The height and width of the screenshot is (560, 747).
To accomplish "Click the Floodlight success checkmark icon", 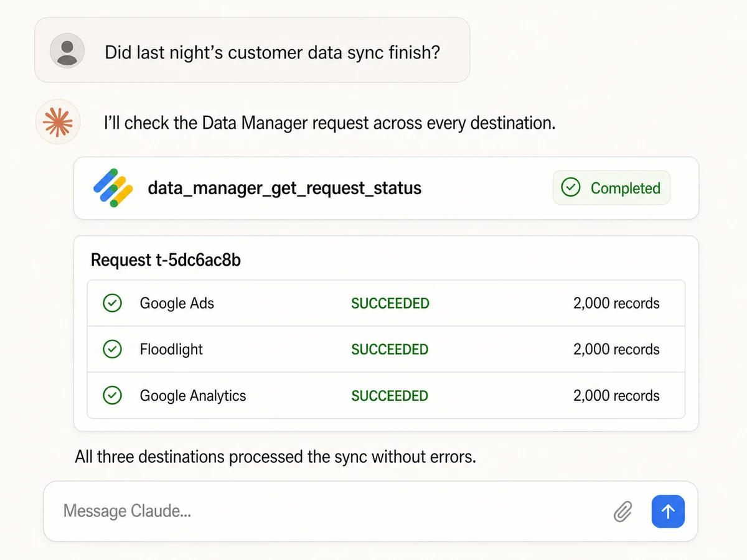I will coord(112,350).
